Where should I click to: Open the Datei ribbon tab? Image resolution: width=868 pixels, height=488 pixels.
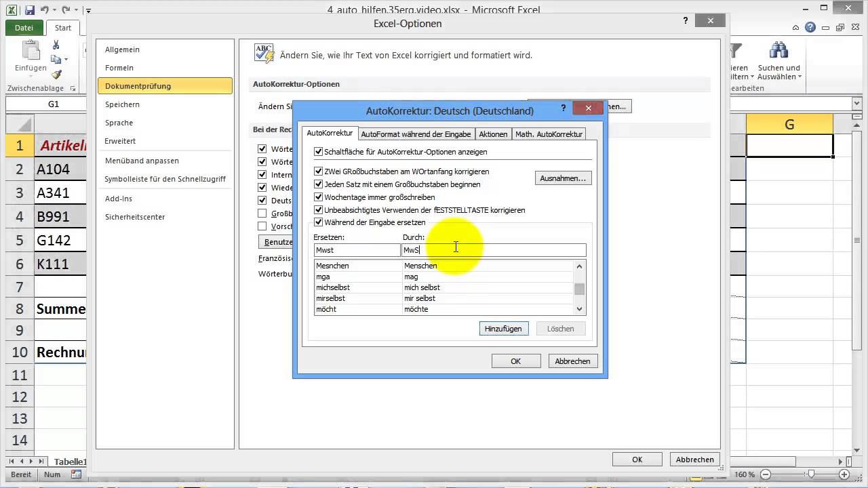(24, 28)
